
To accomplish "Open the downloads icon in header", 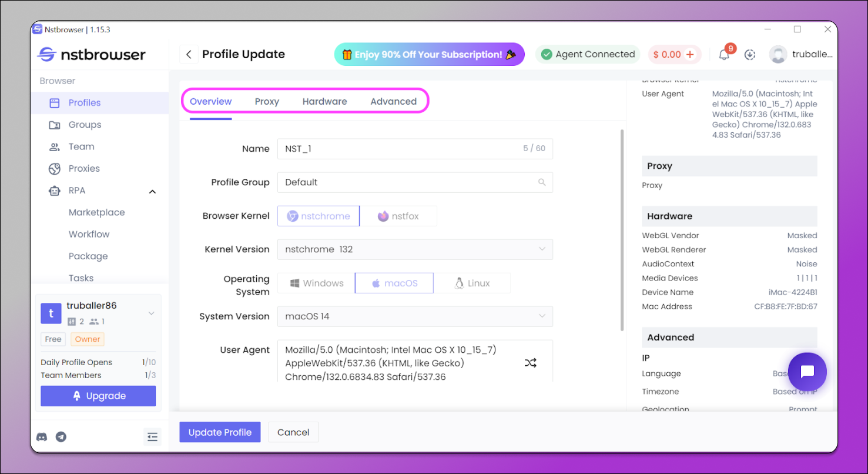I will tap(750, 55).
